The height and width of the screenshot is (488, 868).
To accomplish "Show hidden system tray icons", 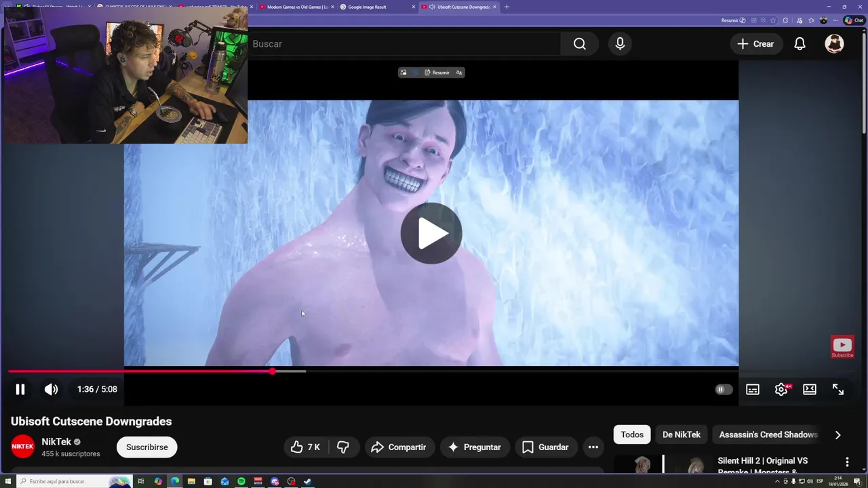I will pos(778,481).
